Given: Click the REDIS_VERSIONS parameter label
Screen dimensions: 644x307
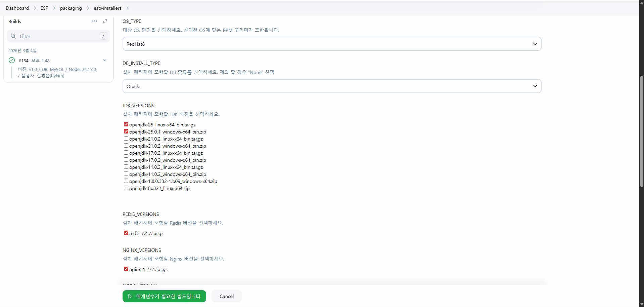Looking at the screenshot, I should click(141, 214).
